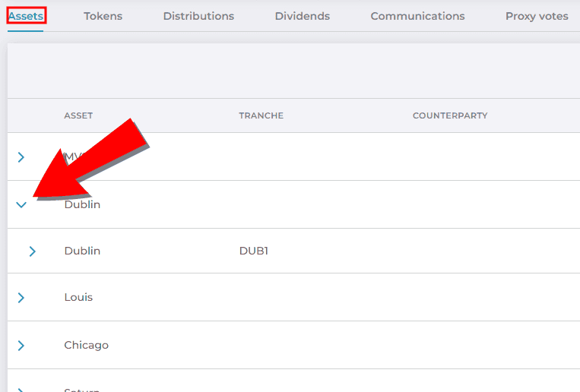Click the TRANCHE column header
The image size is (580, 392).
tap(261, 115)
